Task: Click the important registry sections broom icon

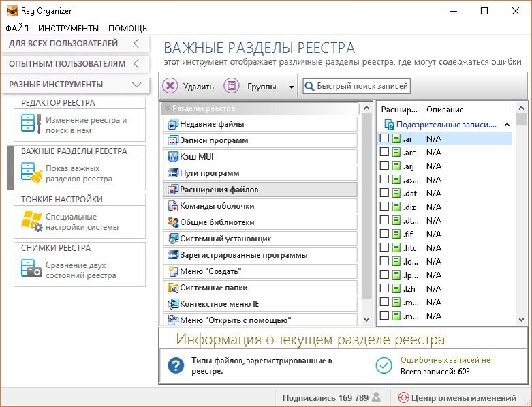Action: [x=31, y=172]
